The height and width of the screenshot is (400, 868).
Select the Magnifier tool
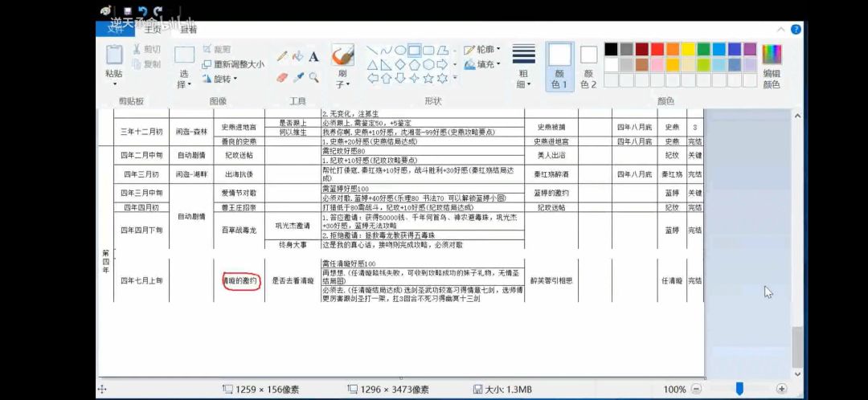(314, 77)
